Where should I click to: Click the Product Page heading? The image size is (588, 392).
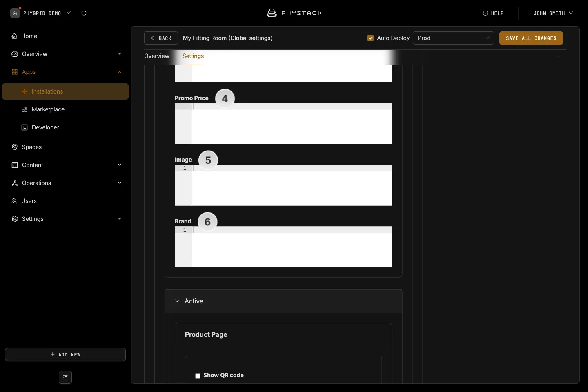click(x=206, y=334)
